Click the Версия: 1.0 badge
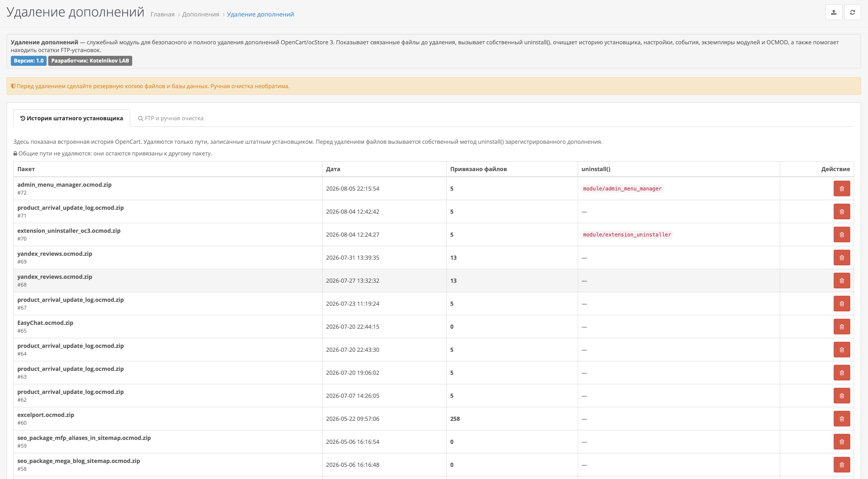Screen dimensions: 868x479 (x=29, y=61)
